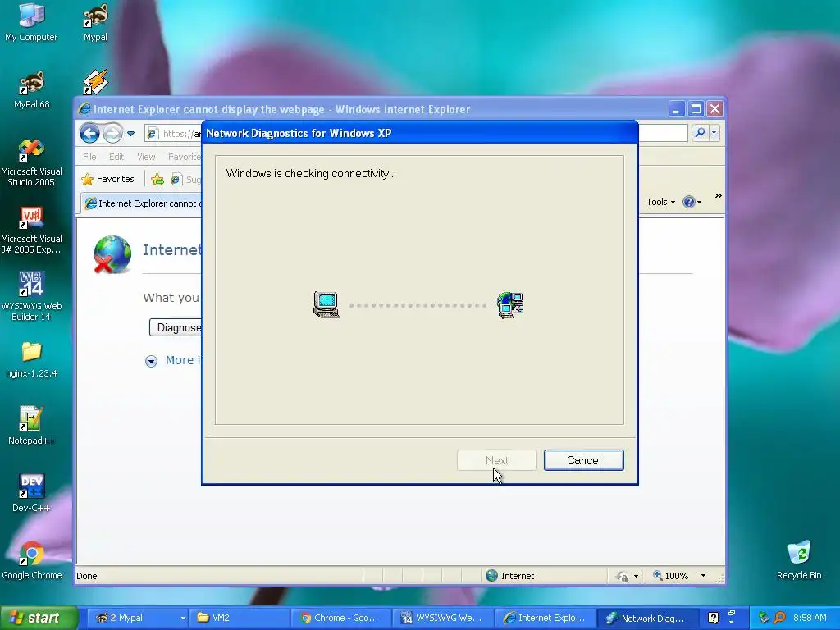Open My Computer desktop icon
This screenshot has width=840, height=630.
click(x=31, y=21)
